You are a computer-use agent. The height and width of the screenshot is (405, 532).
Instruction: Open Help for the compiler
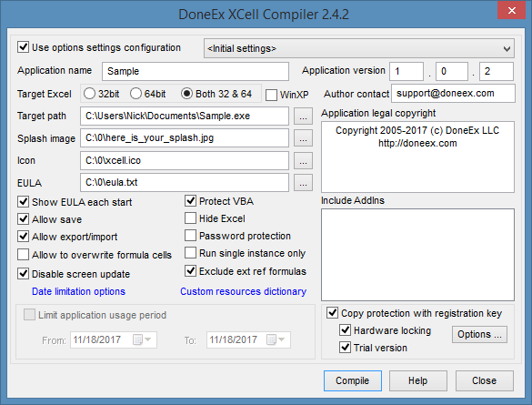click(418, 380)
